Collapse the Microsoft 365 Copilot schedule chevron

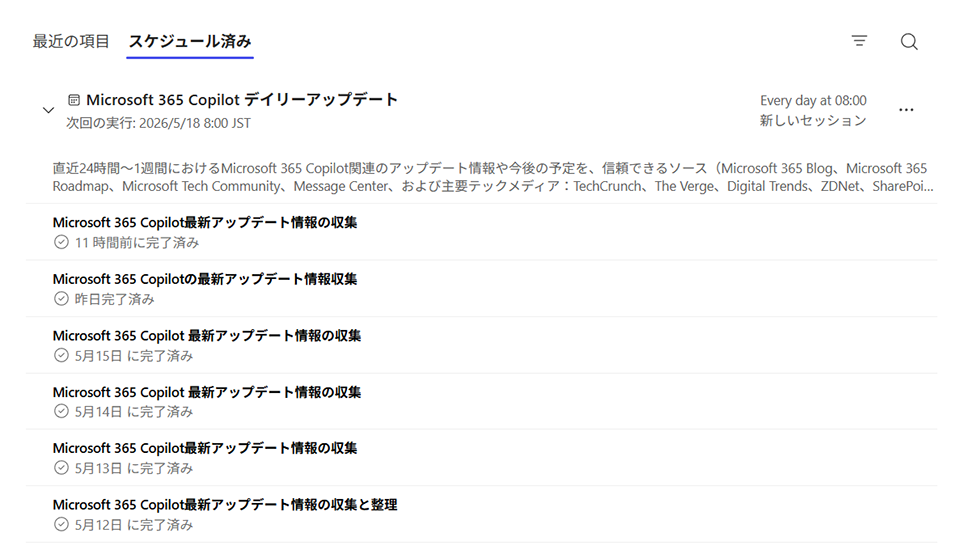click(x=48, y=110)
